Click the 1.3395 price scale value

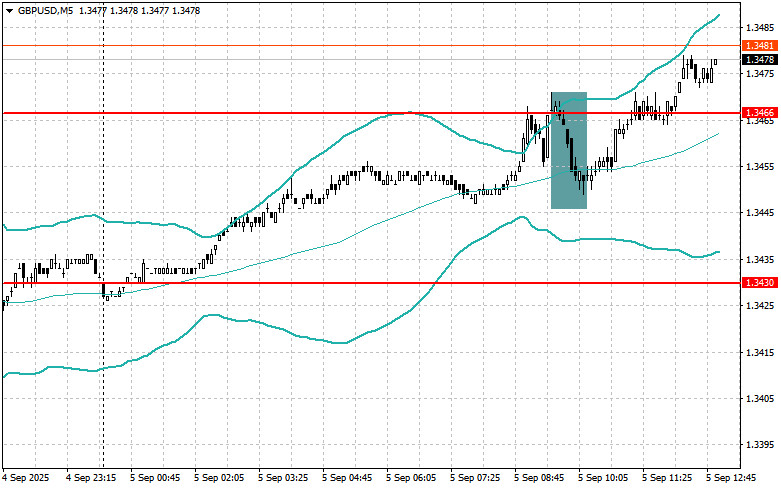(760, 445)
